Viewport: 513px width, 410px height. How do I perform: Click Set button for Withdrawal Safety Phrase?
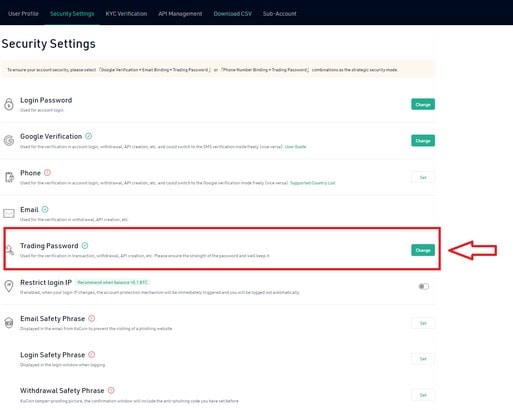pos(423,395)
